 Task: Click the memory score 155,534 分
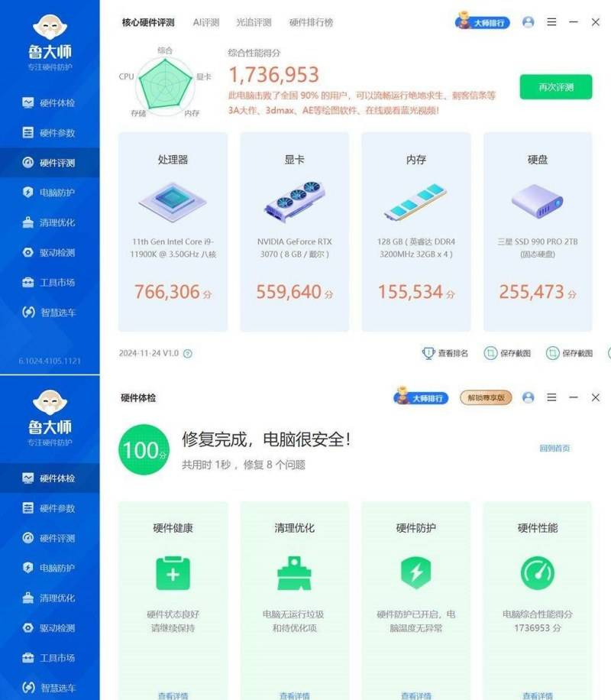(415, 292)
